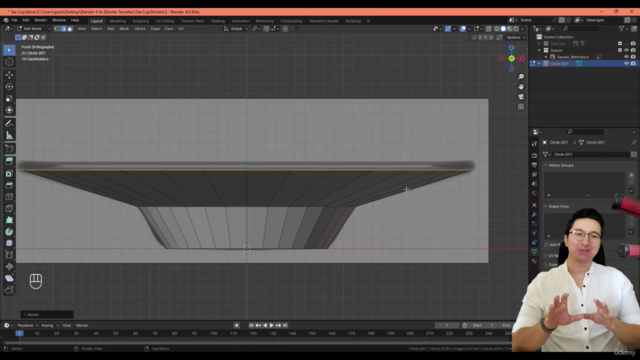Select the Scale tool
640x360 pixels.
pos(9,99)
